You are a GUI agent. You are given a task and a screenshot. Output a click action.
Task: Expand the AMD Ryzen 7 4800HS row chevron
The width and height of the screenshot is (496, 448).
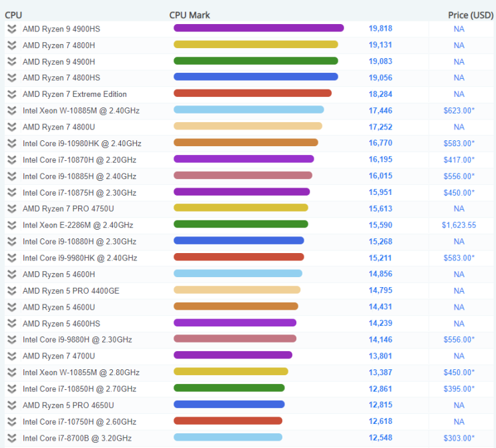point(12,78)
